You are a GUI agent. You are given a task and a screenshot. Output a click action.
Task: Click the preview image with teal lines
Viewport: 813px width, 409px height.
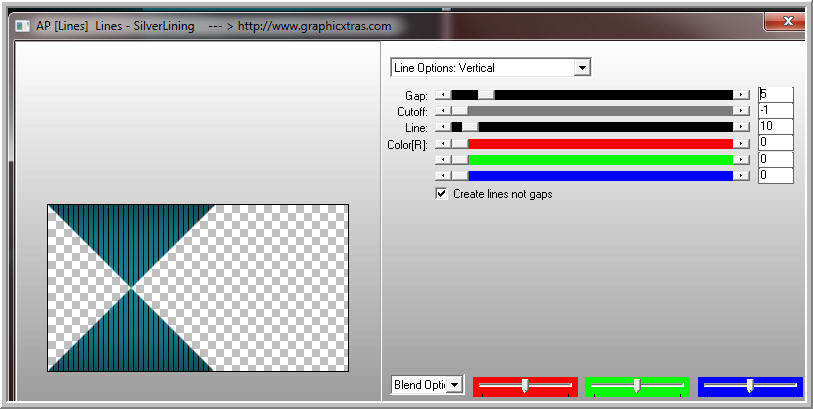pos(198,288)
